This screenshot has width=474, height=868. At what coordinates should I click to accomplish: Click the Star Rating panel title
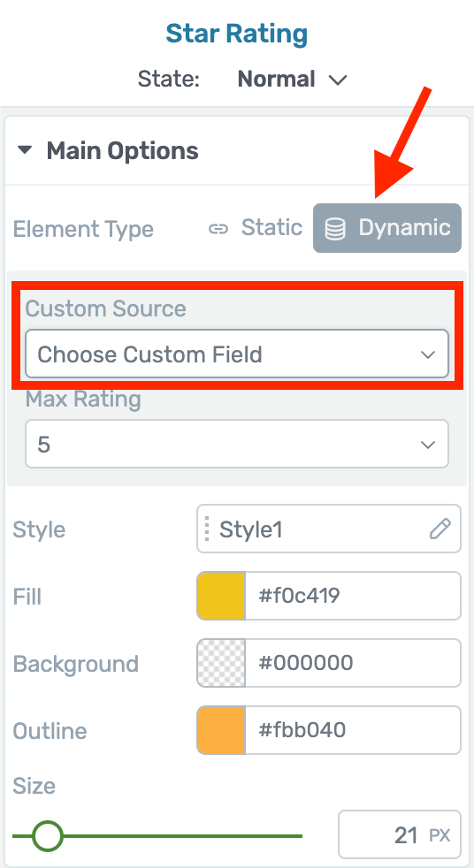(x=237, y=34)
